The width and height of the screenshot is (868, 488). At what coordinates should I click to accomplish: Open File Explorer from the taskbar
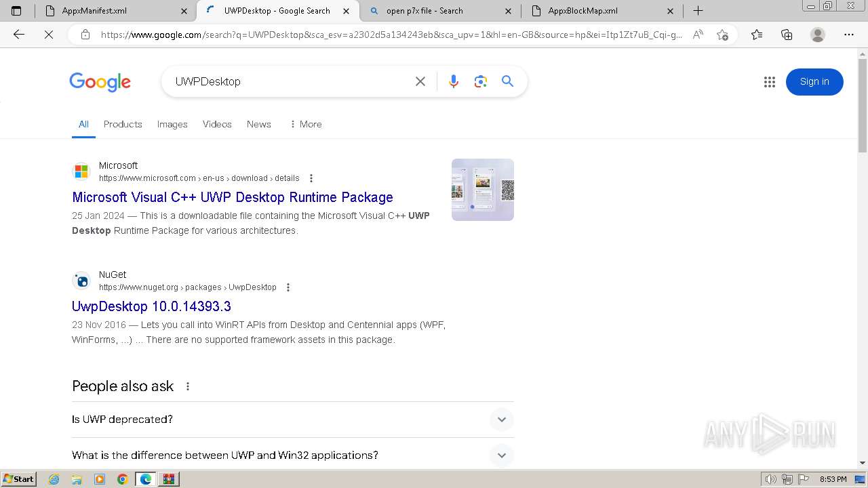tap(77, 479)
